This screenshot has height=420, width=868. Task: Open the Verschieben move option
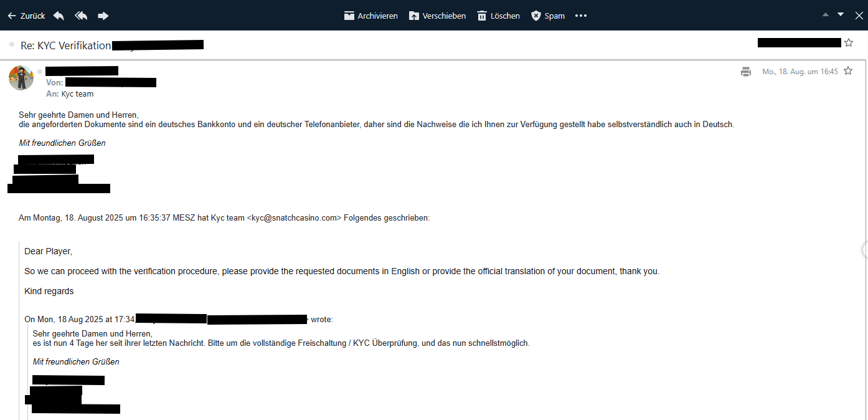tap(437, 16)
